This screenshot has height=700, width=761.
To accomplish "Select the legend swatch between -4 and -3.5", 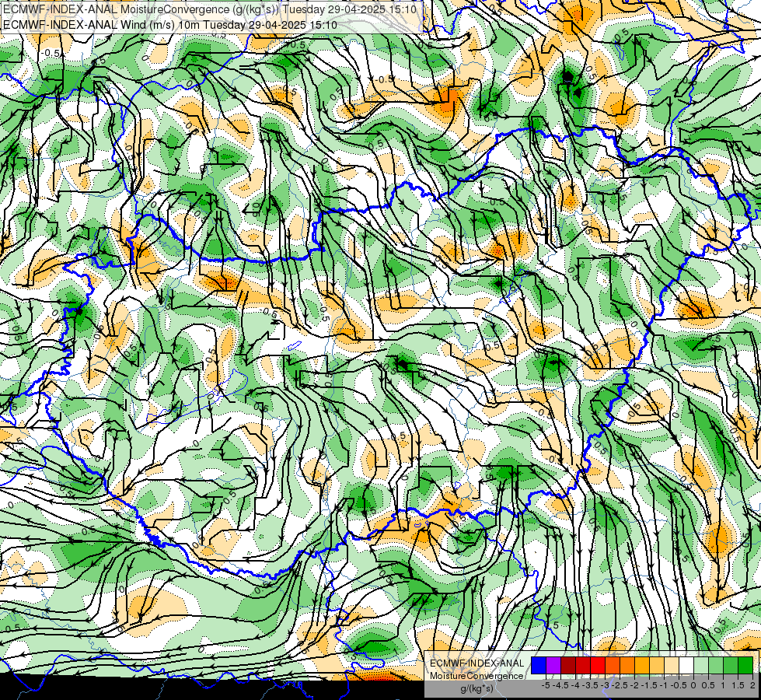I will [x=583, y=666].
